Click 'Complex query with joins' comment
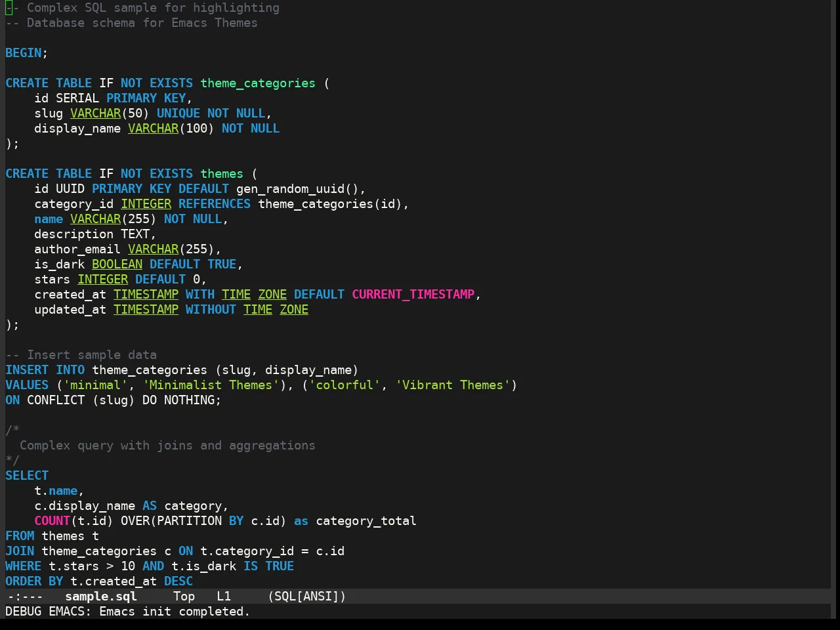The image size is (840, 630). tap(167, 446)
